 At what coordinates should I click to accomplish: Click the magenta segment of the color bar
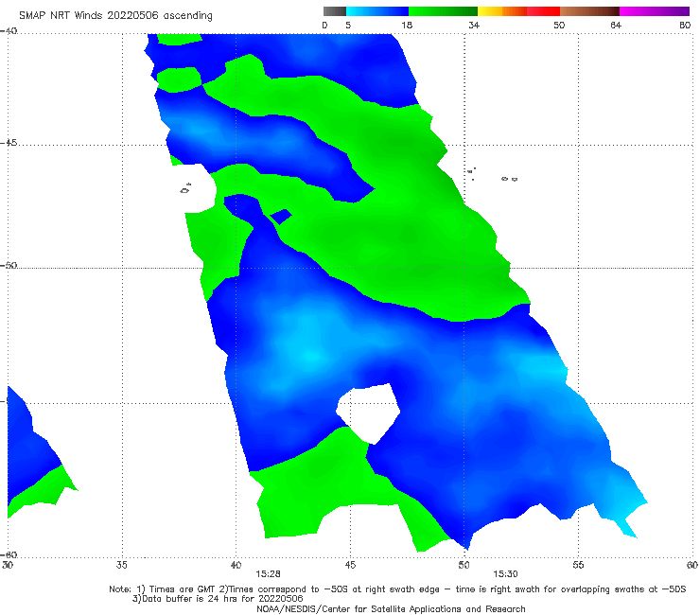tap(655, 11)
